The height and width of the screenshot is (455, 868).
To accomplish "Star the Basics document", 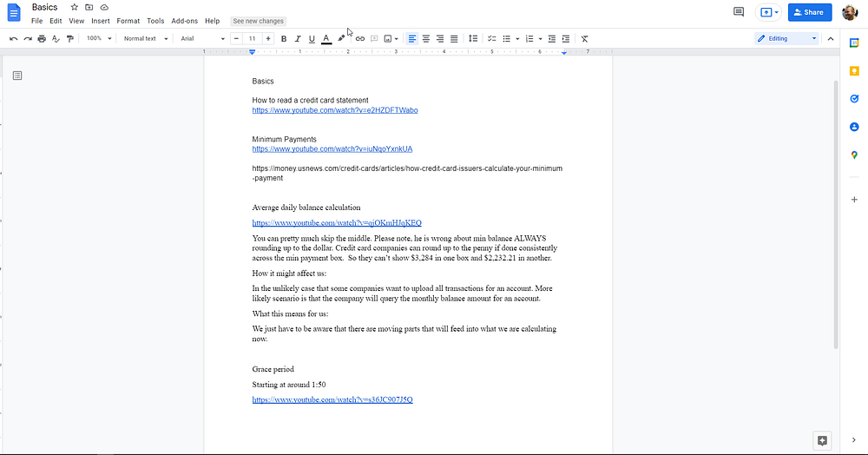I will click(x=74, y=7).
